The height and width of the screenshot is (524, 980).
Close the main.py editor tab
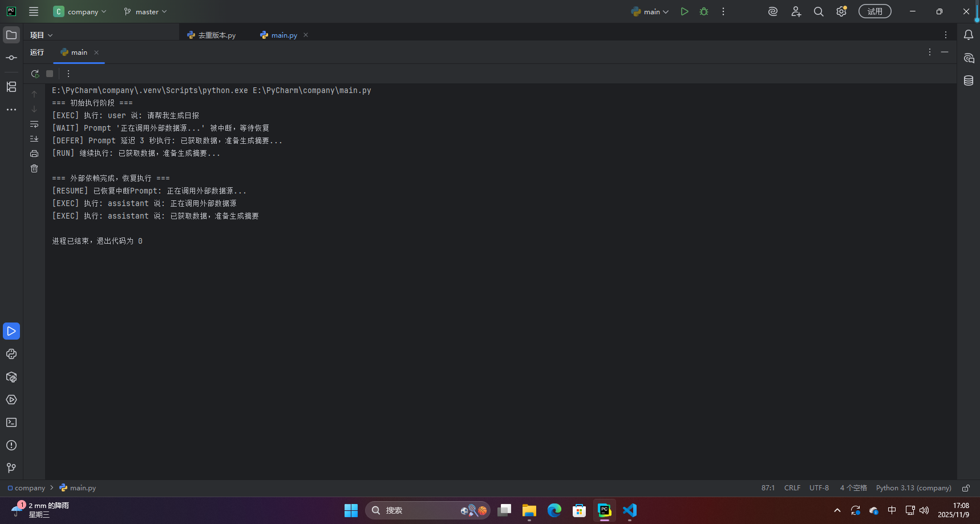[306, 35]
